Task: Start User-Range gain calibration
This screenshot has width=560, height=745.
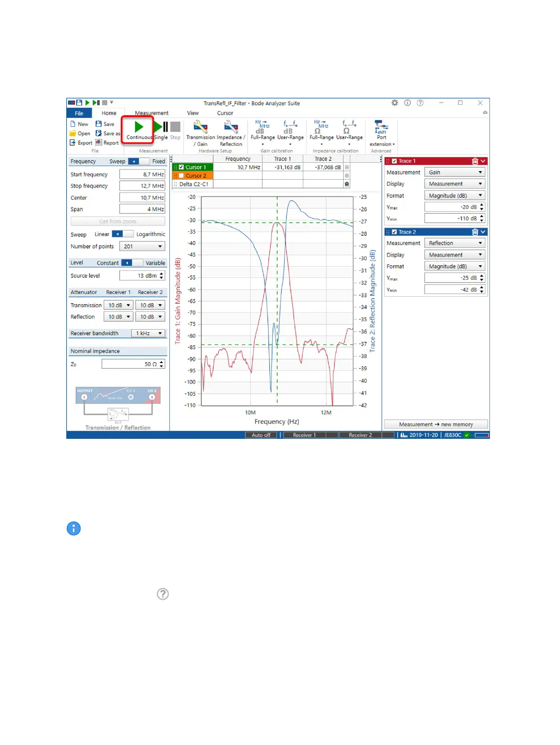Action: click(290, 132)
